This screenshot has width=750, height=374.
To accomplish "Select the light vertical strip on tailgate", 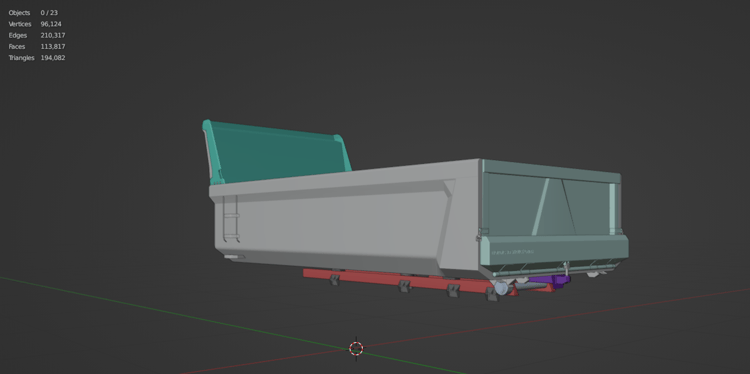I will click(x=612, y=209).
